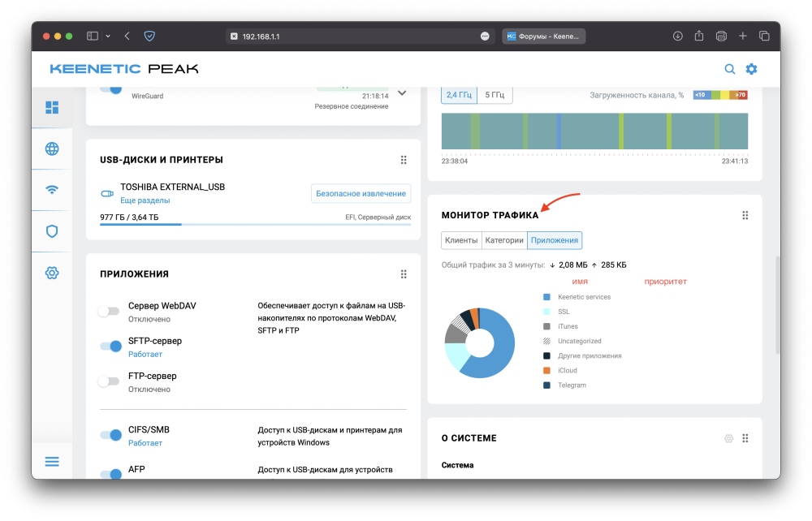Click SFTP-сервер Работает status link

[145, 355]
